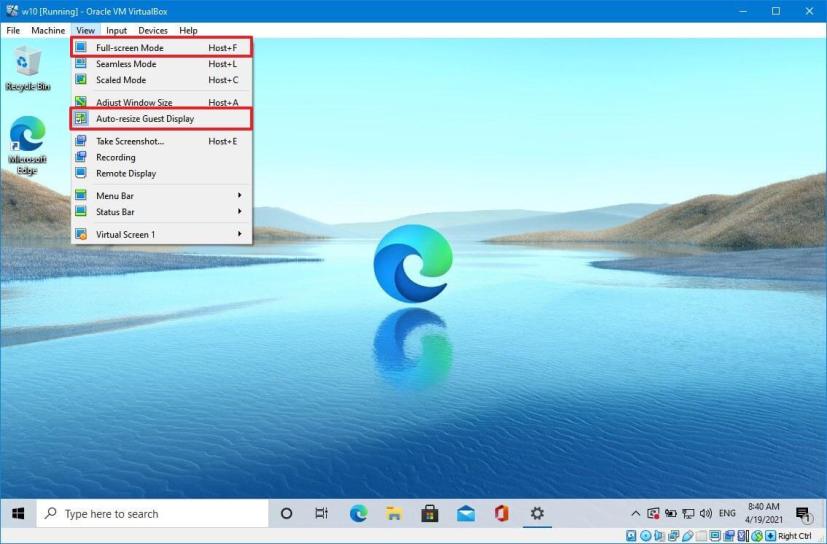Click the virtualization 'V' status icon
Screen dimensions: 827x544
[742, 536]
